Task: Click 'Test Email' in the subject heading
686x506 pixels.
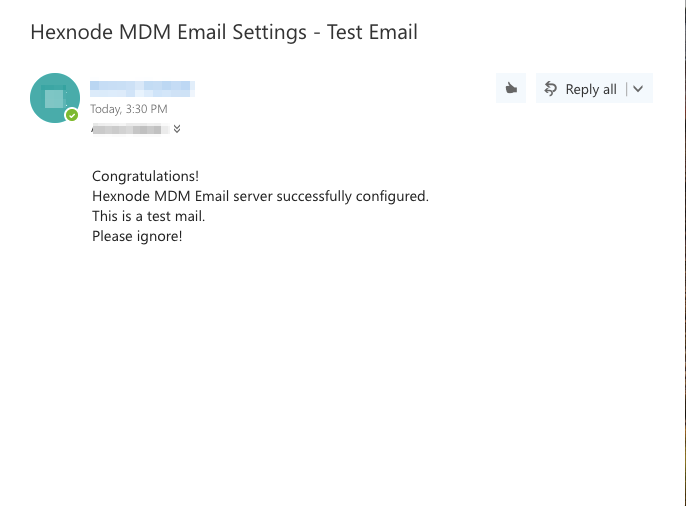Action: pos(372,32)
